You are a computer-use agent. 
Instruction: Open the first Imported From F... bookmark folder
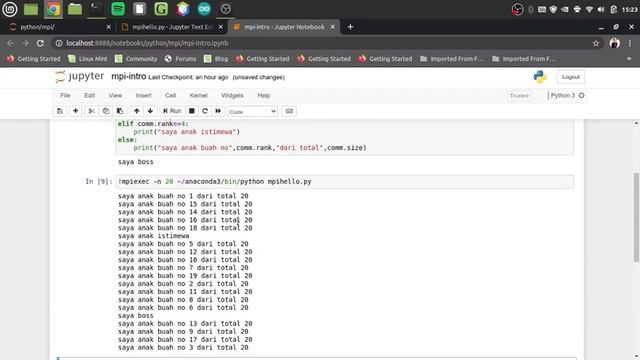point(451,59)
